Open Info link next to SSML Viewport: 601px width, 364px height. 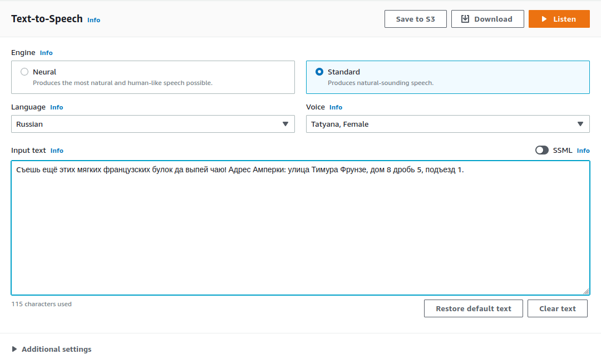(x=583, y=151)
